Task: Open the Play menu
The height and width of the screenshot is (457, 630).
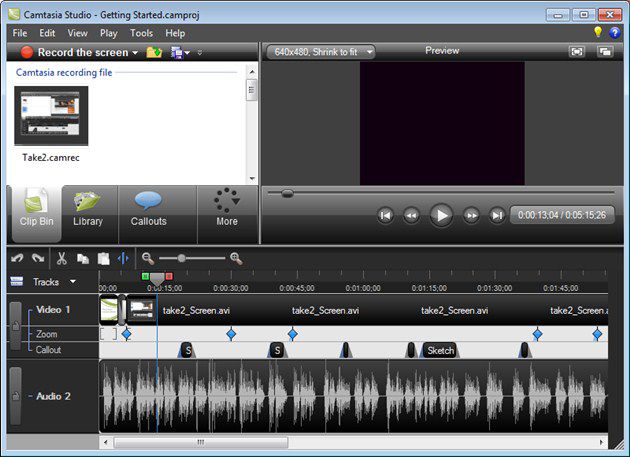Action: click(x=108, y=33)
